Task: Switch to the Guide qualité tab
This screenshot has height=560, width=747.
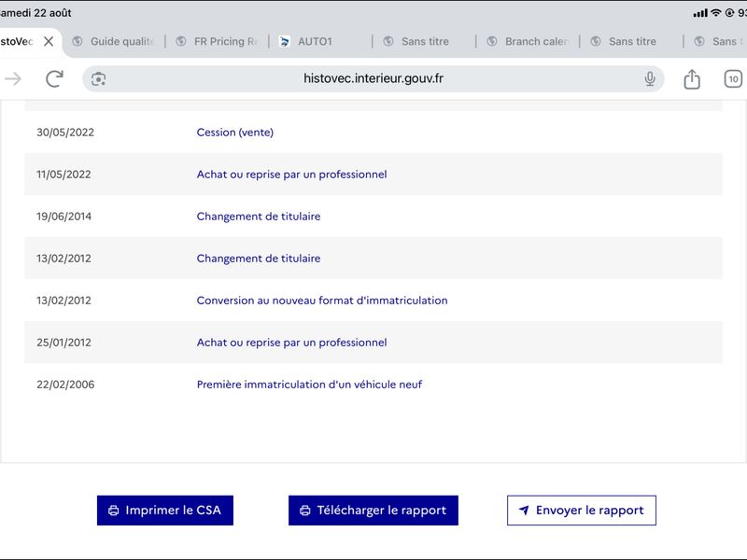Action: (114, 41)
